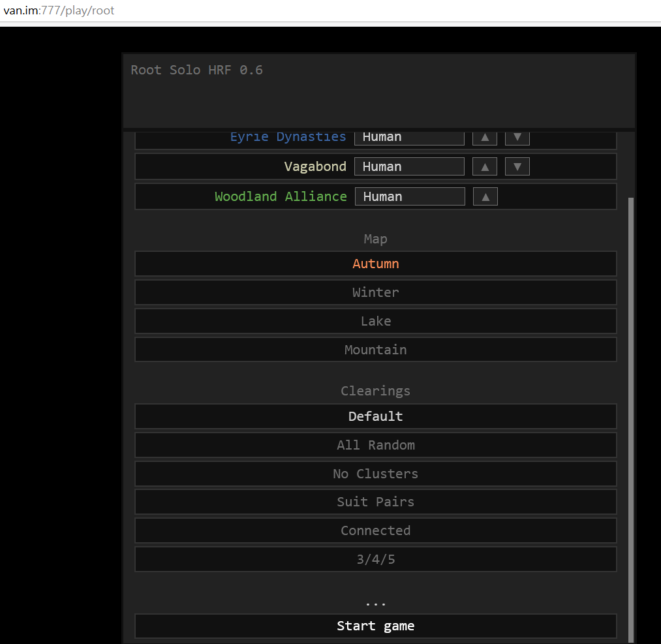The width and height of the screenshot is (661, 644).
Task: Click the ellipsis above Start game
Action: click(376, 604)
